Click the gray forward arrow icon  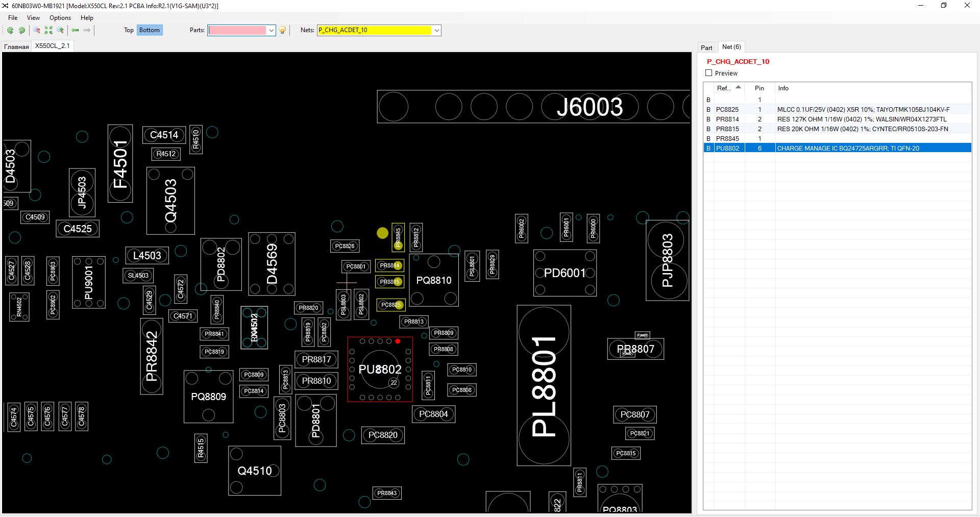87,31
